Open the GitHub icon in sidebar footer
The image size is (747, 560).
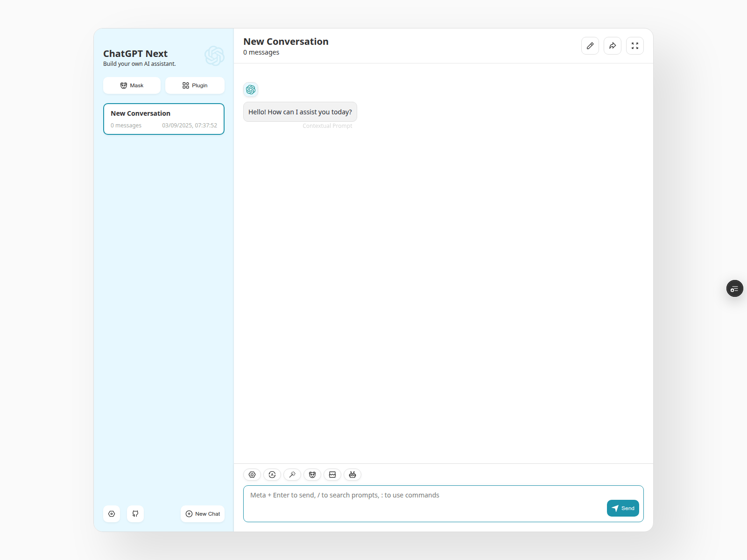(135, 514)
